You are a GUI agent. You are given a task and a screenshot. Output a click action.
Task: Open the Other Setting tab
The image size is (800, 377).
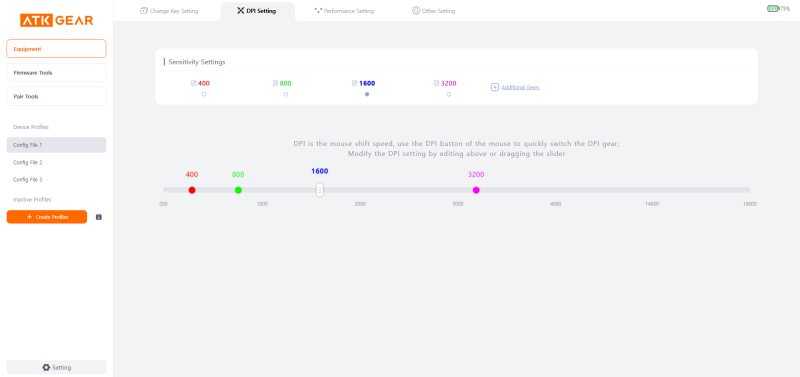pyautogui.click(x=433, y=11)
